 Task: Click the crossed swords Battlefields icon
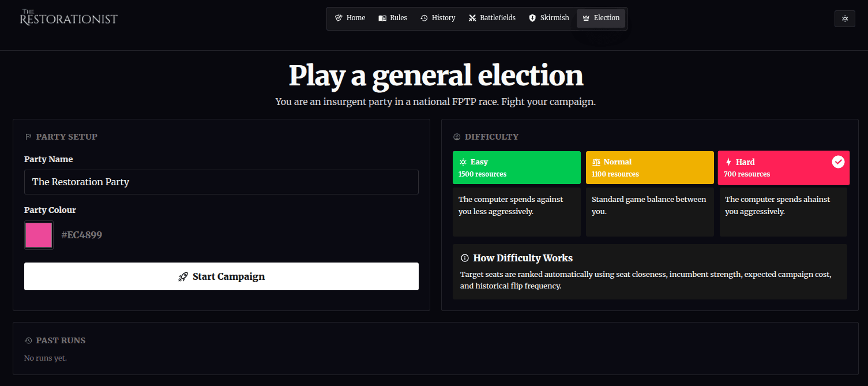click(x=473, y=18)
